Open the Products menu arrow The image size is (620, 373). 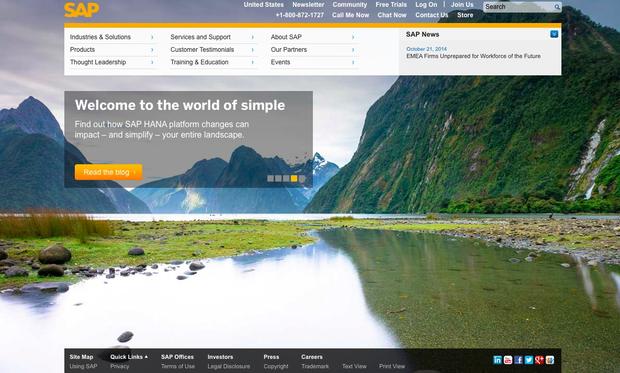point(152,49)
